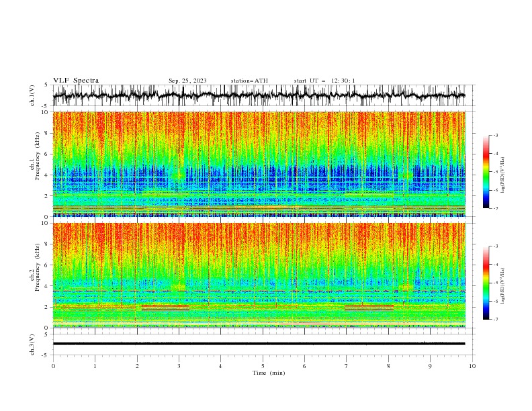Click inside the ch.2 spectrogram panel
Image resolution: width=532 pixels, height=411 pixels.
(259, 275)
